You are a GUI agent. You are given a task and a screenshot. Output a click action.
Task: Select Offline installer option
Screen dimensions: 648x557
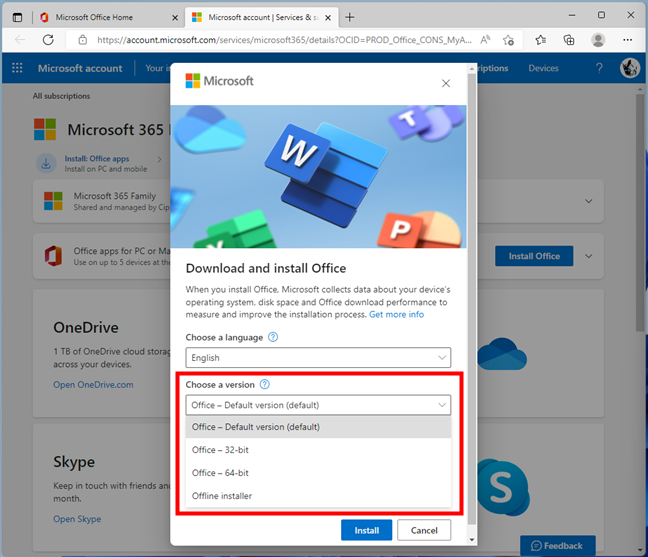tap(318, 496)
